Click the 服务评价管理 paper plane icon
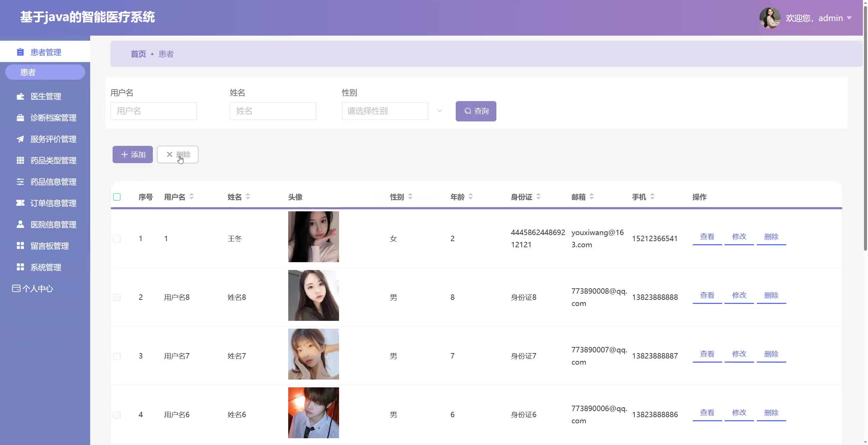The image size is (868, 445). [20, 139]
